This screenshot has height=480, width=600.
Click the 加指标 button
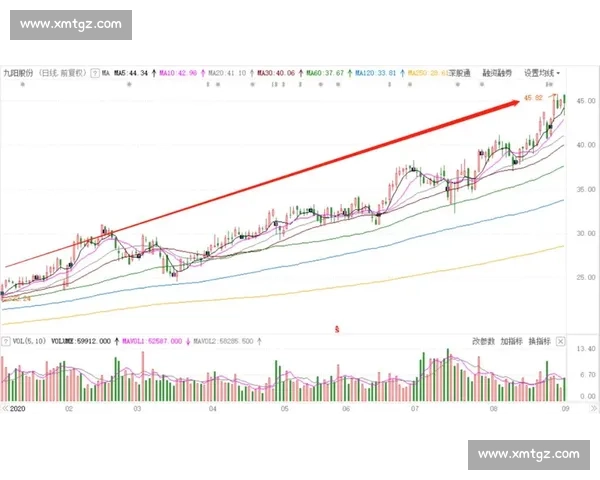click(x=512, y=342)
